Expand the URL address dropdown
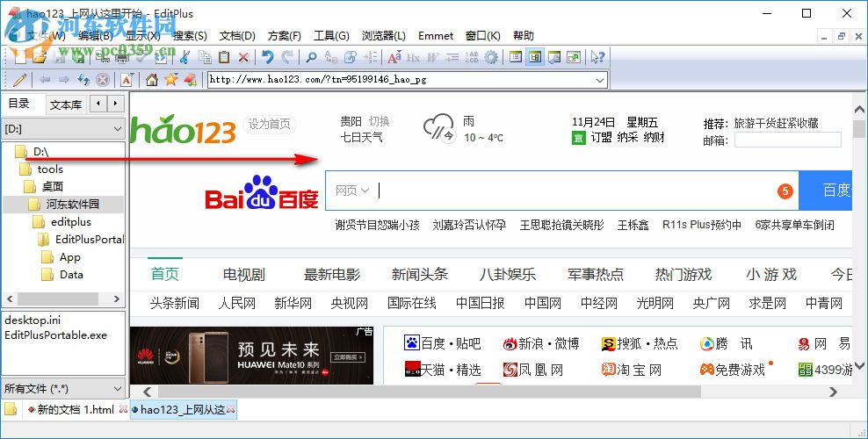Screen dimensions: 868x439 pos(599,80)
